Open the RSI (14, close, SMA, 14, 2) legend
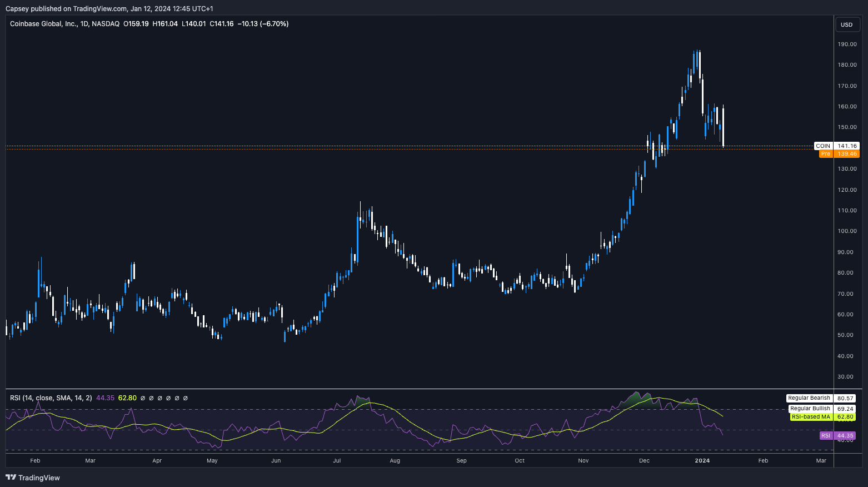Image resolution: width=868 pixels, height=487 pixels. pyautogui.click(x=51, y=398)
